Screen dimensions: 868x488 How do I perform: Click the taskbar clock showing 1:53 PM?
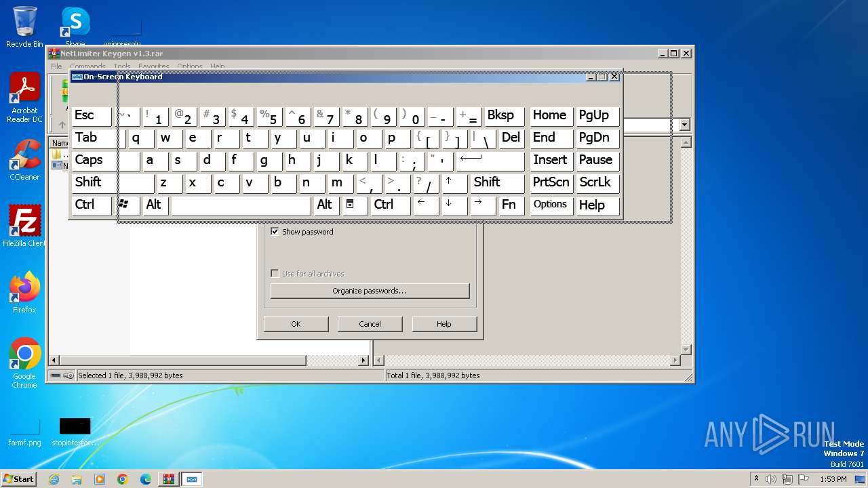[x=833, y=479]
